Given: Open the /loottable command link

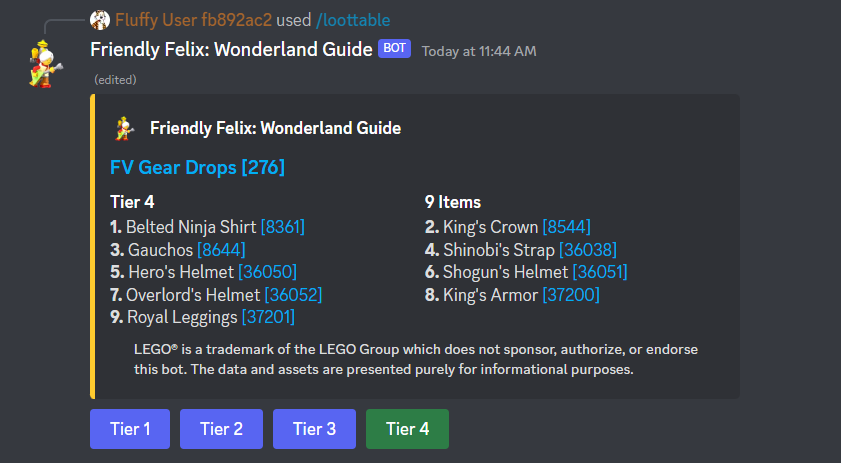Looking at the screenshot, I should 353,20.
